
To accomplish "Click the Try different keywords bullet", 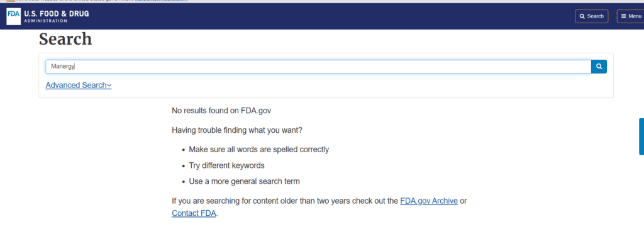I will (x=226, y=165).
